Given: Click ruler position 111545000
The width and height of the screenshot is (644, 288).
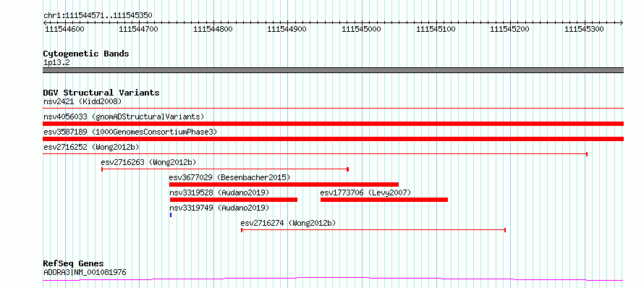Looking at the screenshot, I should click(x=361, y=29).
